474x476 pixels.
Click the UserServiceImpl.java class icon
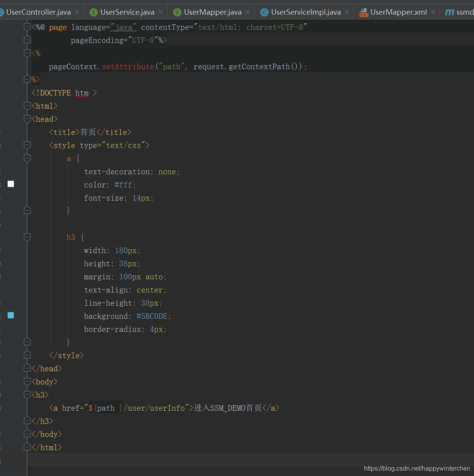(264, 12)
